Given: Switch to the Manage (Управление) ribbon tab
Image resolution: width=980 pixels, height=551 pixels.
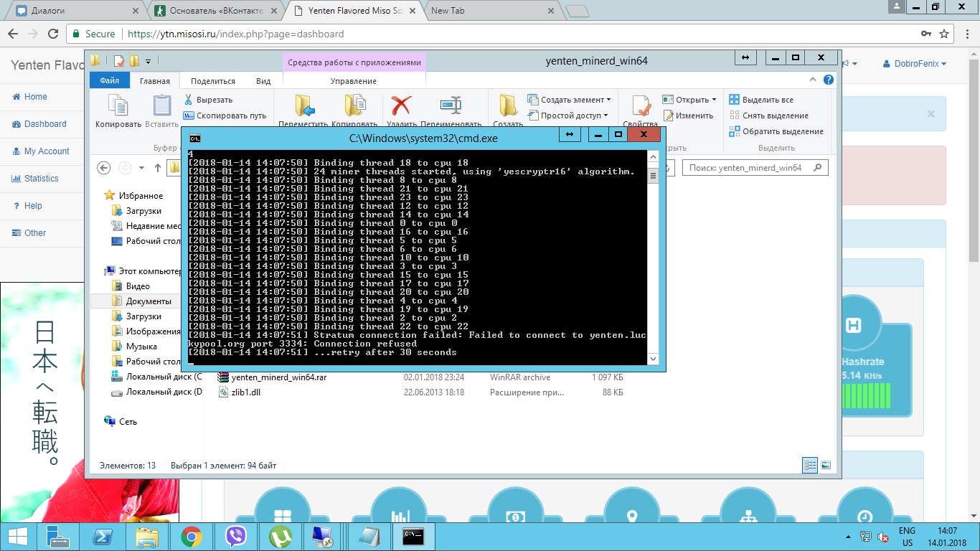Looking at the screenshot, I should tap(354, 81).
